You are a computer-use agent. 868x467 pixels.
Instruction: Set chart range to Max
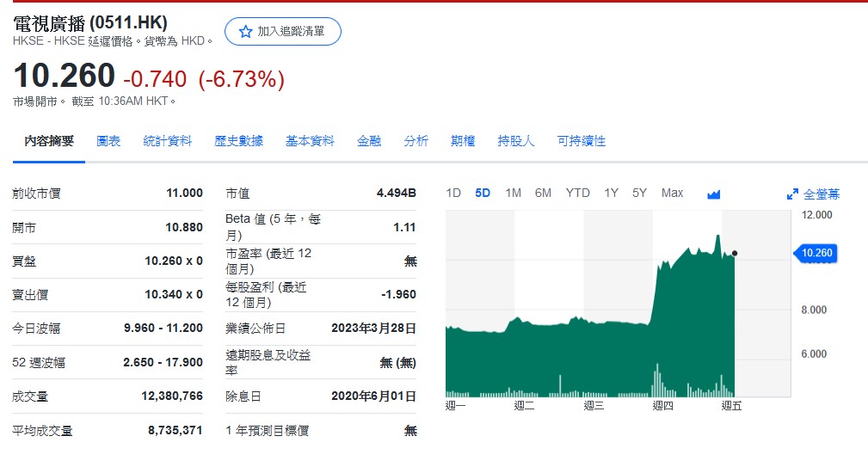pyautogui.click(x=672, y=194)
